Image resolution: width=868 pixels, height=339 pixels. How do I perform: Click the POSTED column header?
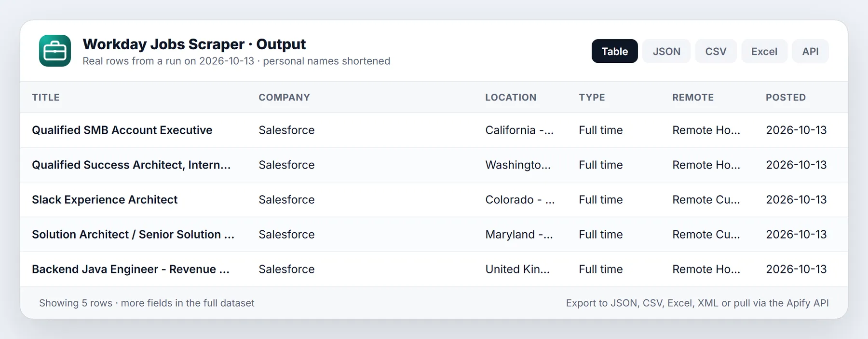tap(786, 98)
